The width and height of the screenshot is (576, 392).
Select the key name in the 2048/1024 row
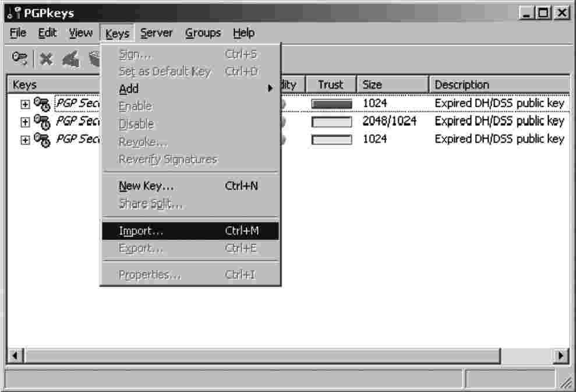pos(77,121)
